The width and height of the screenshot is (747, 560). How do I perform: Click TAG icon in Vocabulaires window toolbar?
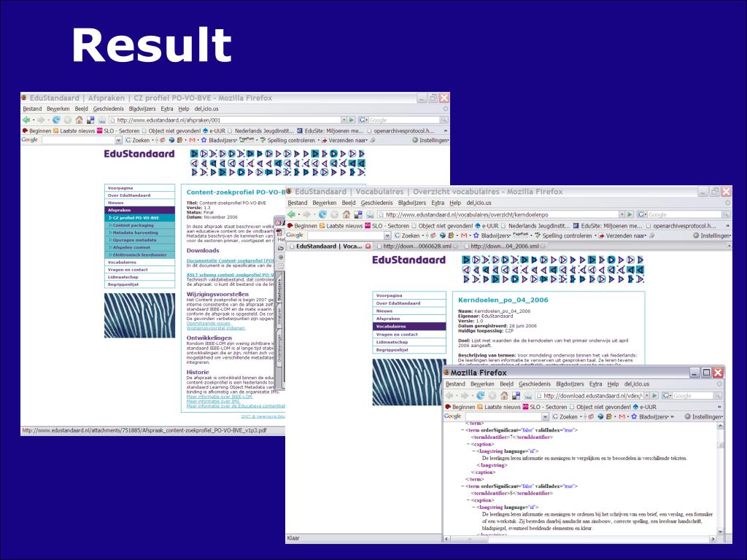pyautogui.click(x=370, y=214)
